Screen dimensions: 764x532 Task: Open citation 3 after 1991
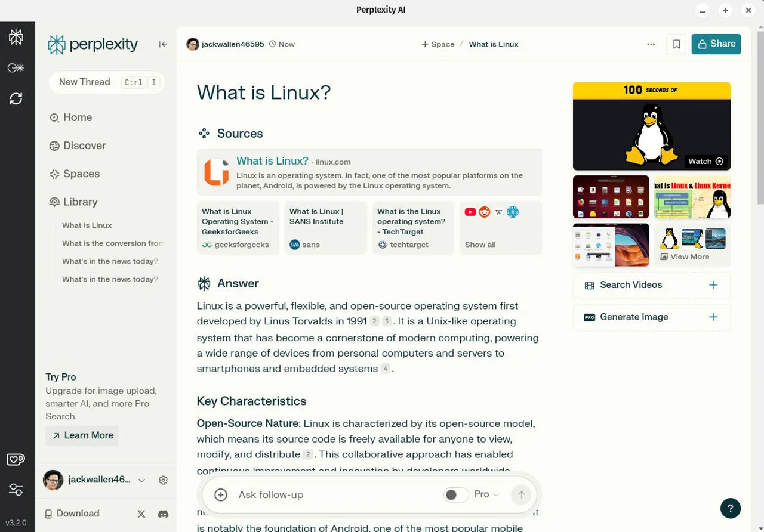pos(387,321)
